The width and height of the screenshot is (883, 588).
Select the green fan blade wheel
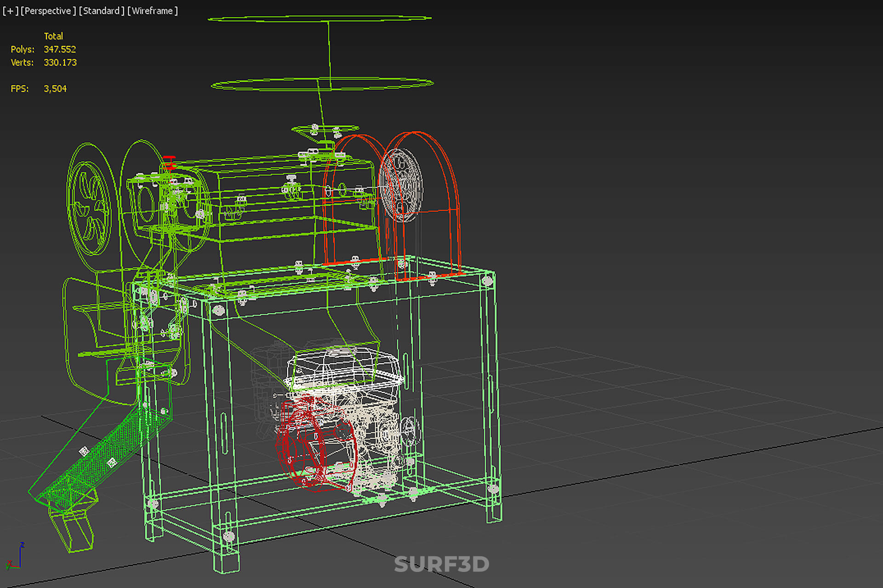tap(90, 209)
